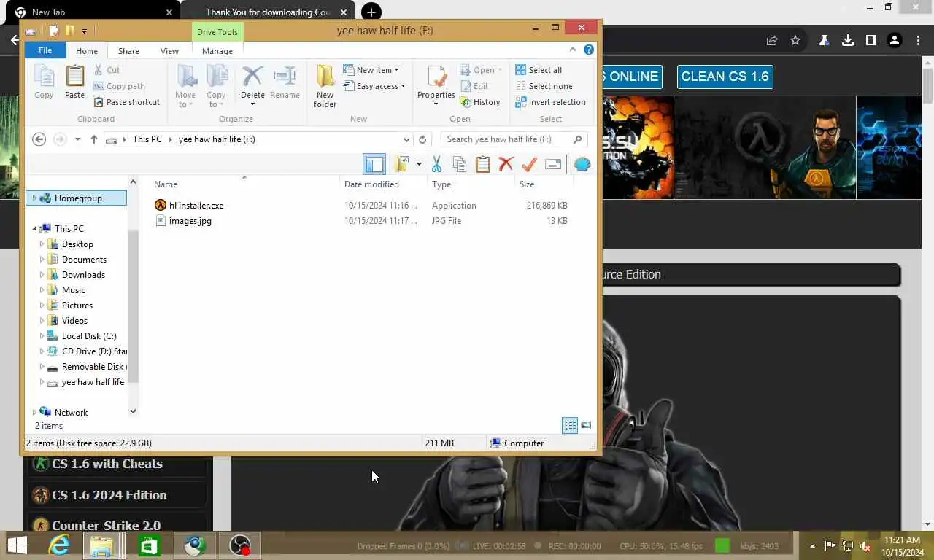Open CLEAN CS 1.6 website link
Viewport: 934px width, 560px height.
pyautogui.click(x=725, y=77)
